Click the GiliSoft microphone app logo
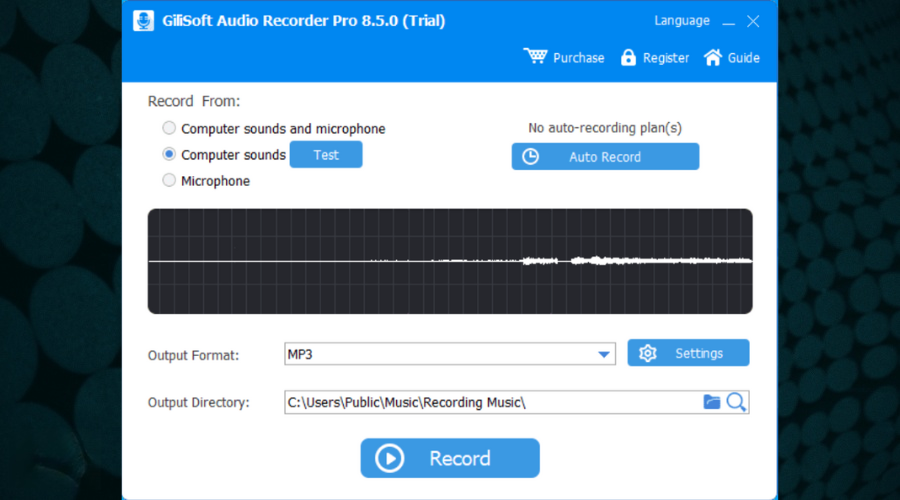Image resolution: width=900 pixels, height=500 pixels. click(143, 21)
